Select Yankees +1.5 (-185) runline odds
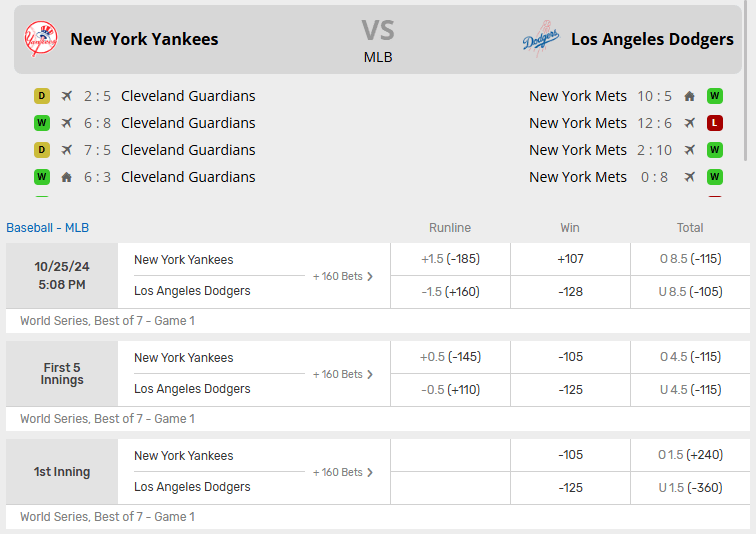 [x=450, y=259]
